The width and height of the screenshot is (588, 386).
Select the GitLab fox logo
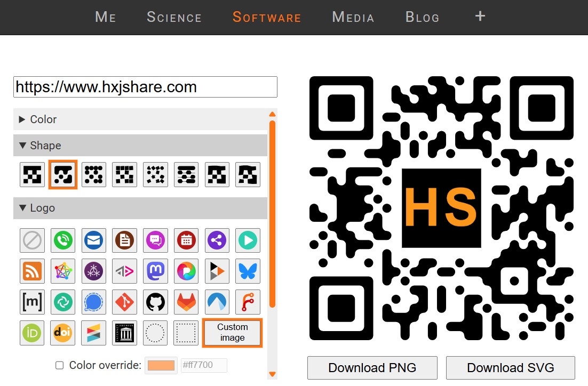coord(186,302)
